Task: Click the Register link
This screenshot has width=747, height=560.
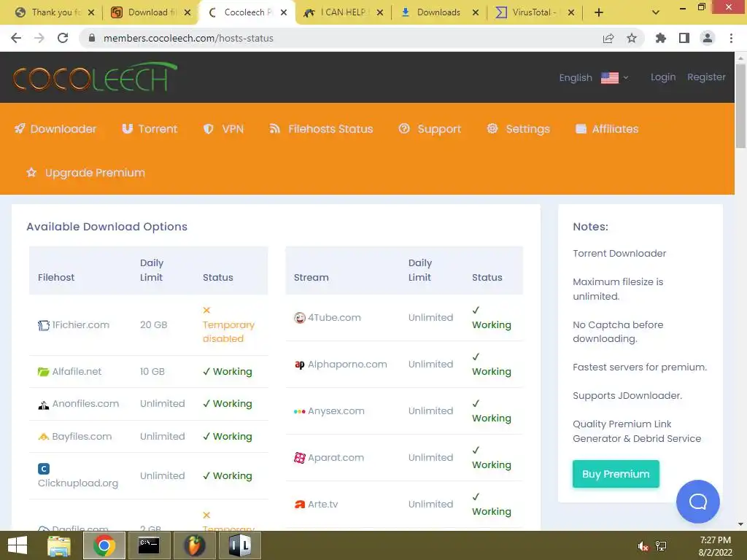Action: (x=706, y=77)
